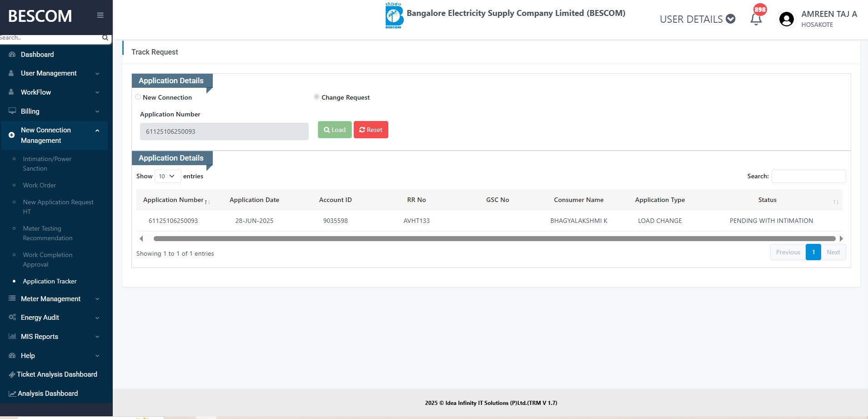Screen dimensions: 868x419
Task: Toggle the hamburger sidebar menu icon
Action: pyautogui.click(x=100, y=15)
